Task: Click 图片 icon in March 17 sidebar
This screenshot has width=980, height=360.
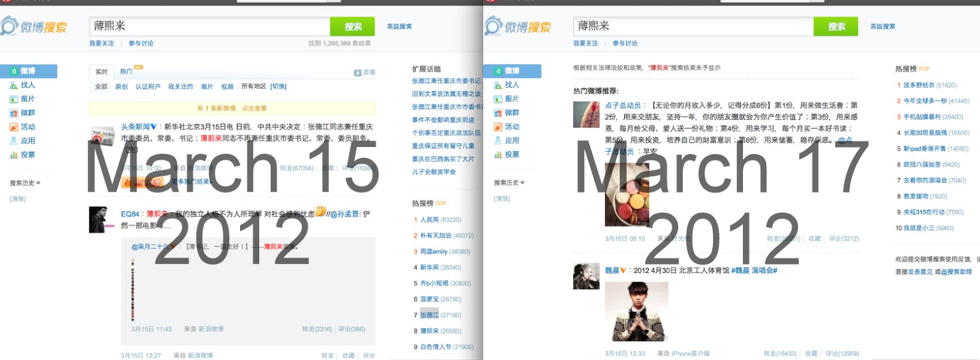Action: coord(498,99)
